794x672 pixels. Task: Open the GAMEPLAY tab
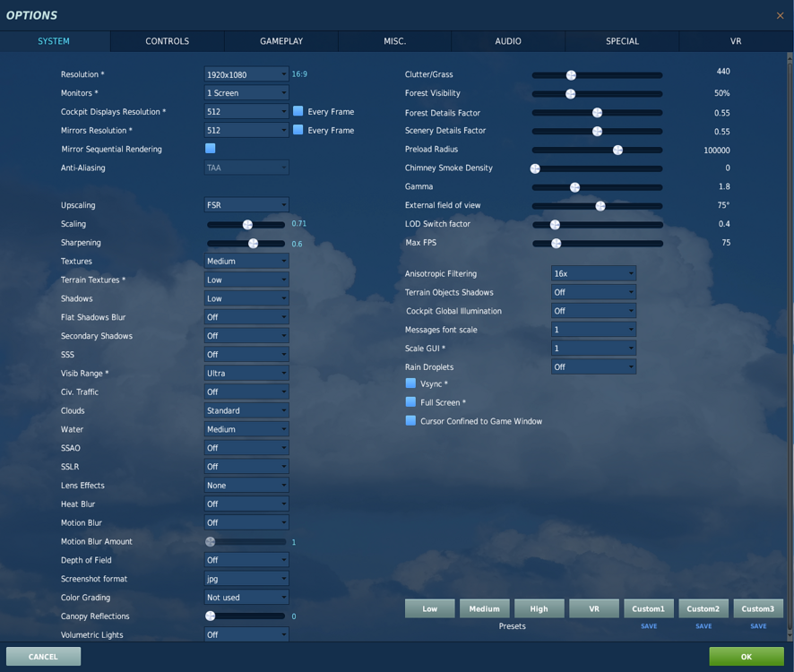[281, 41]
